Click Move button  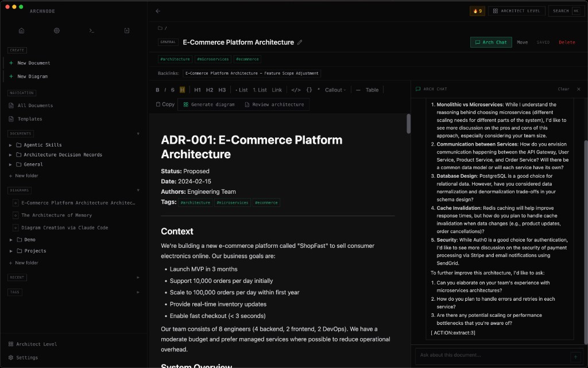pos(523,43)
